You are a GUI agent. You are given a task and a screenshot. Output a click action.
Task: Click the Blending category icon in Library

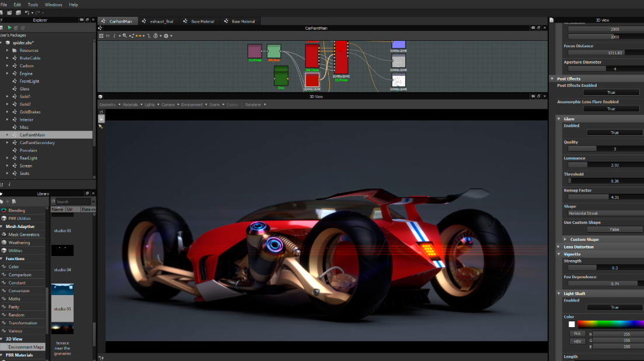(x=4, y=211)
